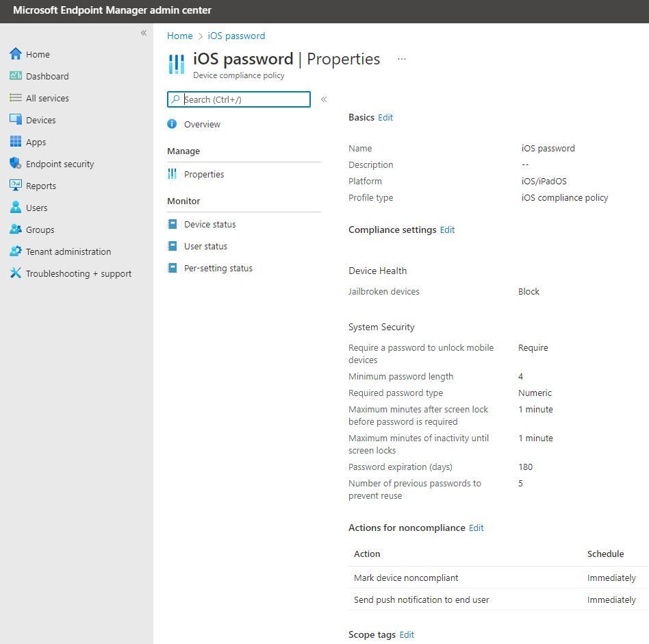The image size is (649, 644).
Task: Click the Groups people icon
Action: pyautogui.click(x=16, y=229)
